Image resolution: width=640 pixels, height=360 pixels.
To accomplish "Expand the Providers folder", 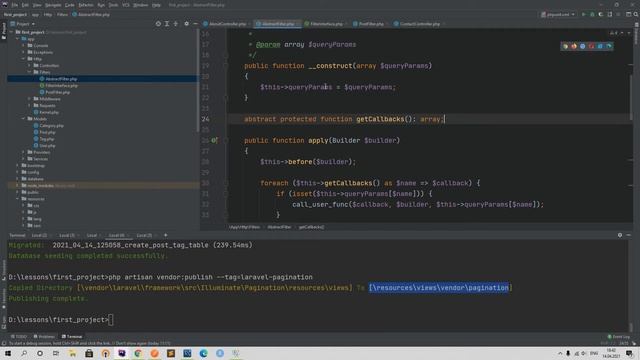I will 24,152.
